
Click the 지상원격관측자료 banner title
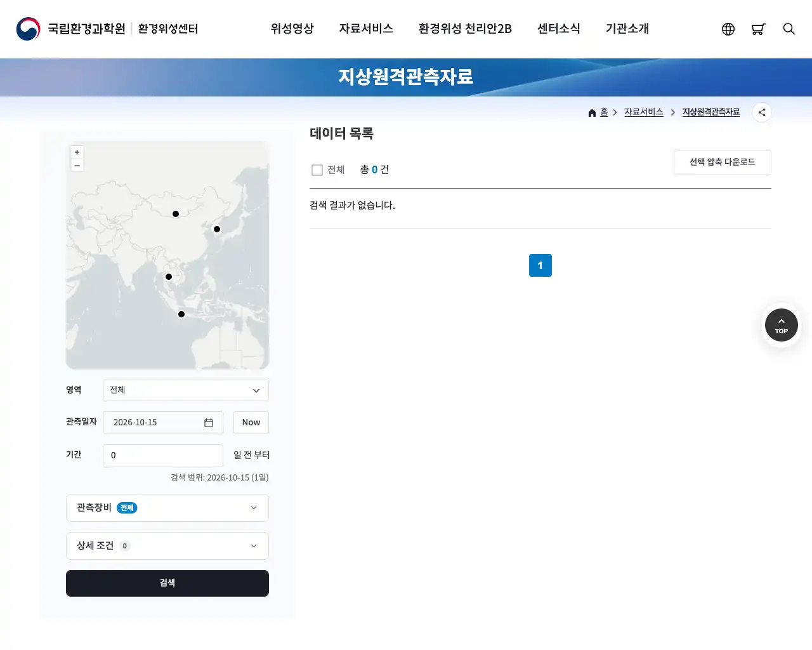[x=406, y=77]
